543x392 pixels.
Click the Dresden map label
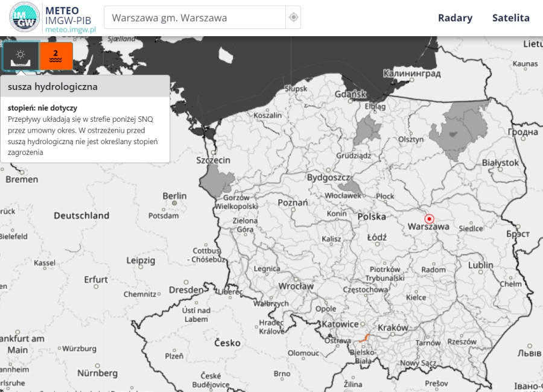[186, 290]
